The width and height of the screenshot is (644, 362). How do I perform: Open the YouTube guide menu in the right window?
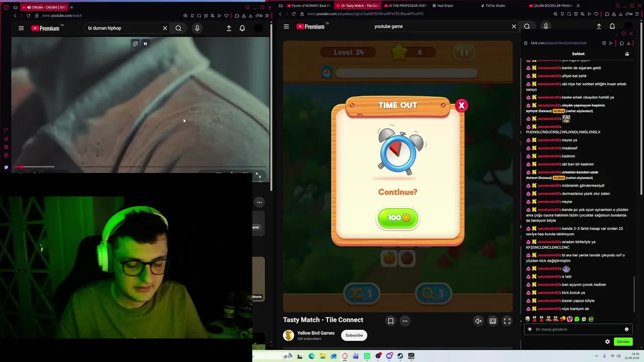286,27
